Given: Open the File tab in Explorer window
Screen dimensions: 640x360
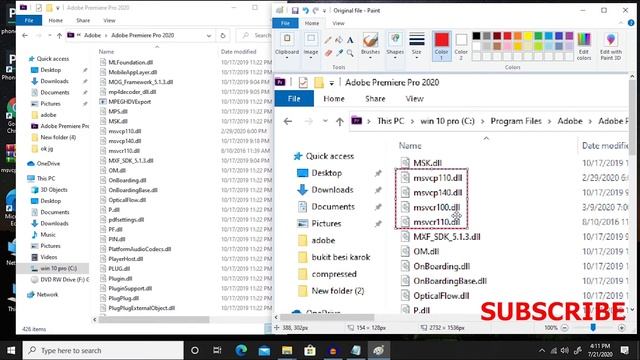Looking at the screenshot, I should pos(29,20).
